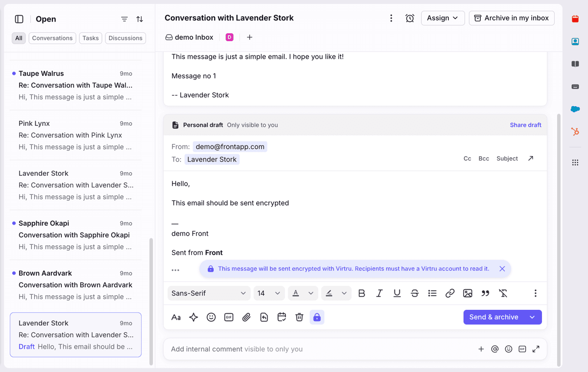Toggle the Aa formatting toolbar

176,317
